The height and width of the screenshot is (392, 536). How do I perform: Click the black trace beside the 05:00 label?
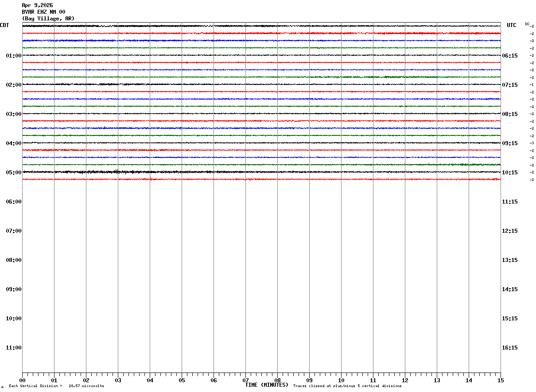coord(261,172)
